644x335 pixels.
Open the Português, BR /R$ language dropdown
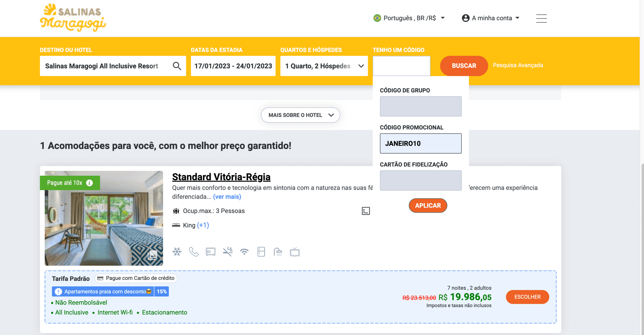click(x=409, y=18)
